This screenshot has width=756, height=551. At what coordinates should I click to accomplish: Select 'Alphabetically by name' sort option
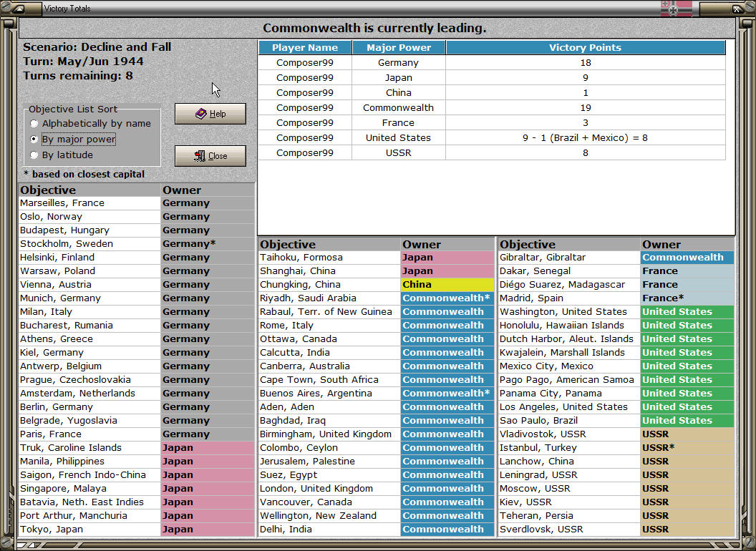(x=91, y=123)
